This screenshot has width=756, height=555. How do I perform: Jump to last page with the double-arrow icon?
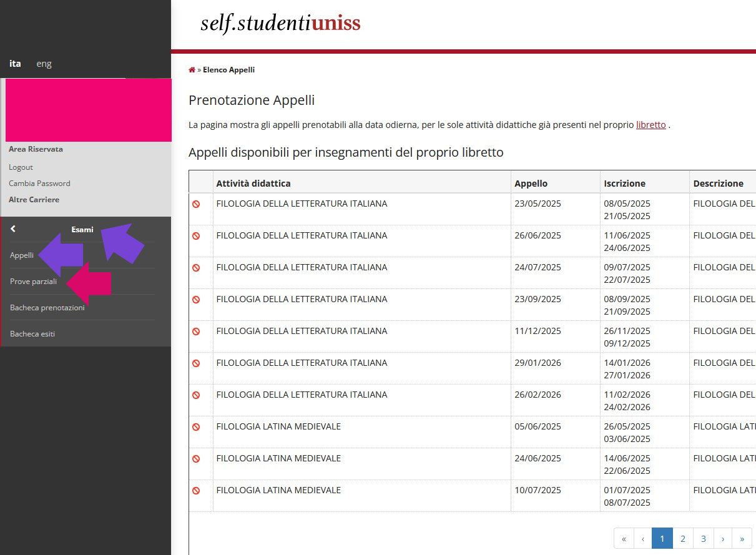(x=742, y=538)
